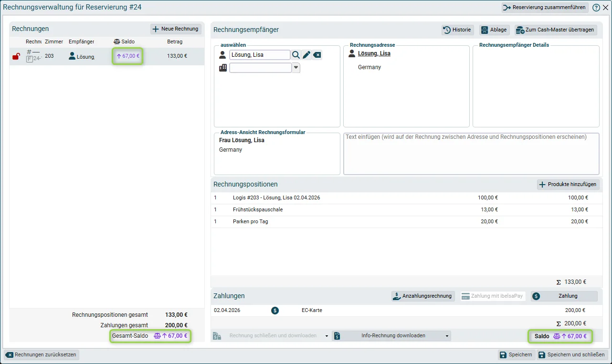Viewport: 612px width, 364px height.
Task: Add a payment via Zahlung button
Action: coord(564,296)
